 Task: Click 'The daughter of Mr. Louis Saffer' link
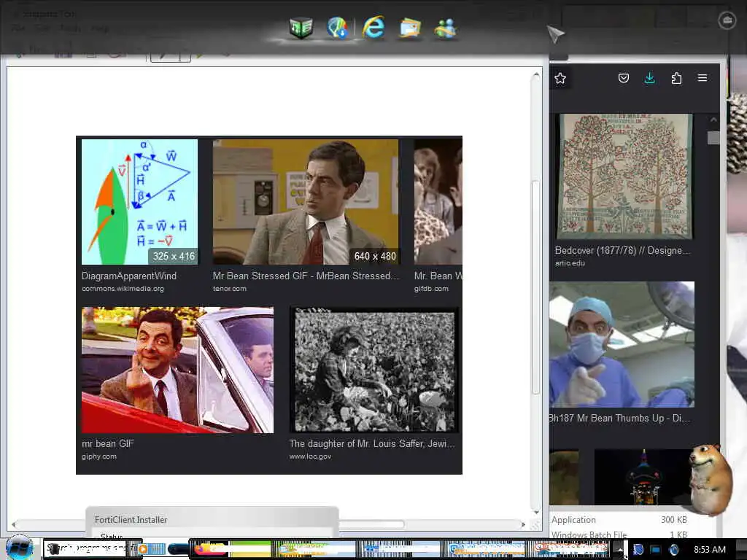click(x=372, y=443)
